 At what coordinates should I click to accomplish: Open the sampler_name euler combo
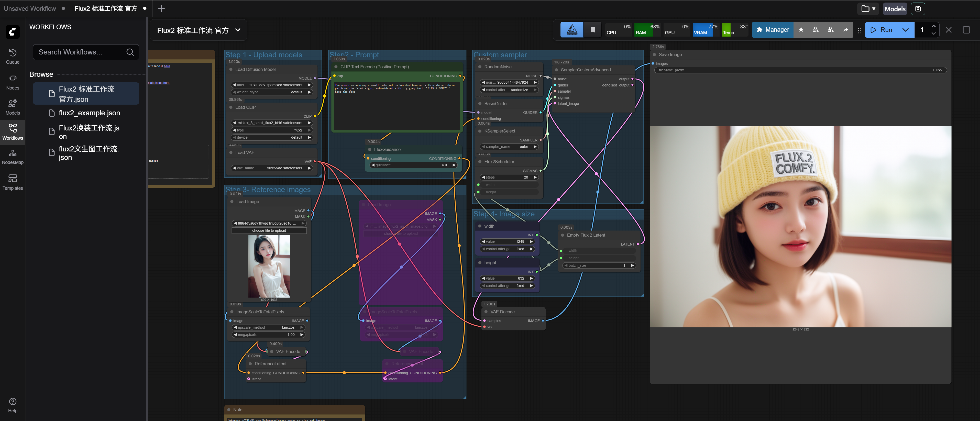click(x=509, y=147)
